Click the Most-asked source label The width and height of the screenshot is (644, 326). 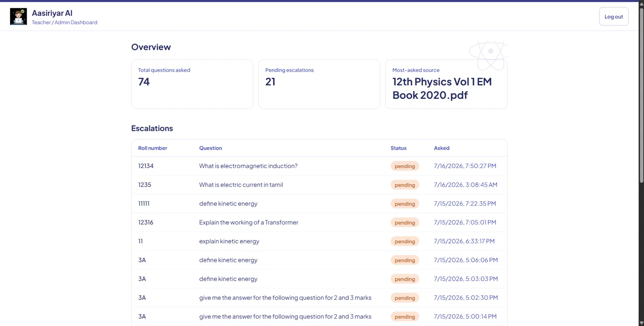416,70
